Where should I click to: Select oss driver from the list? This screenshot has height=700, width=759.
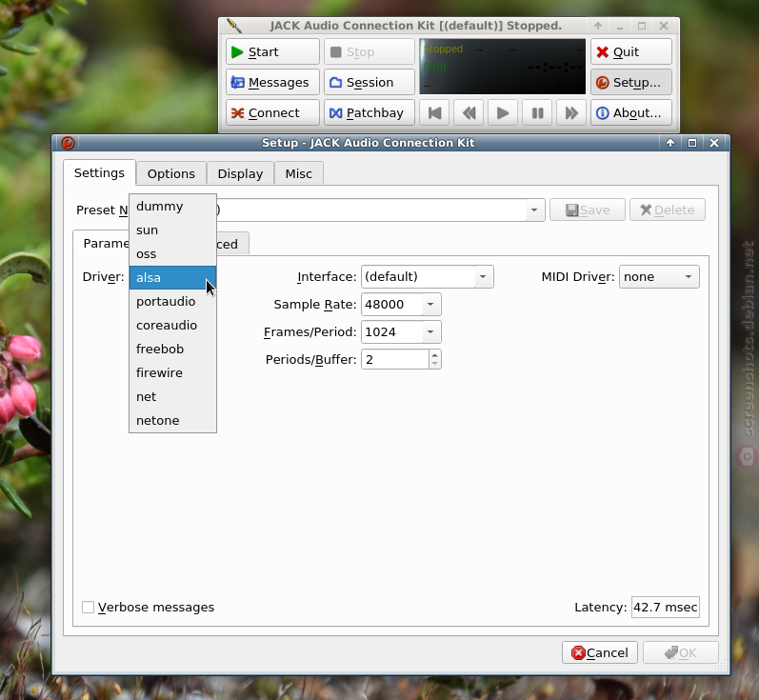pos(172,253)
